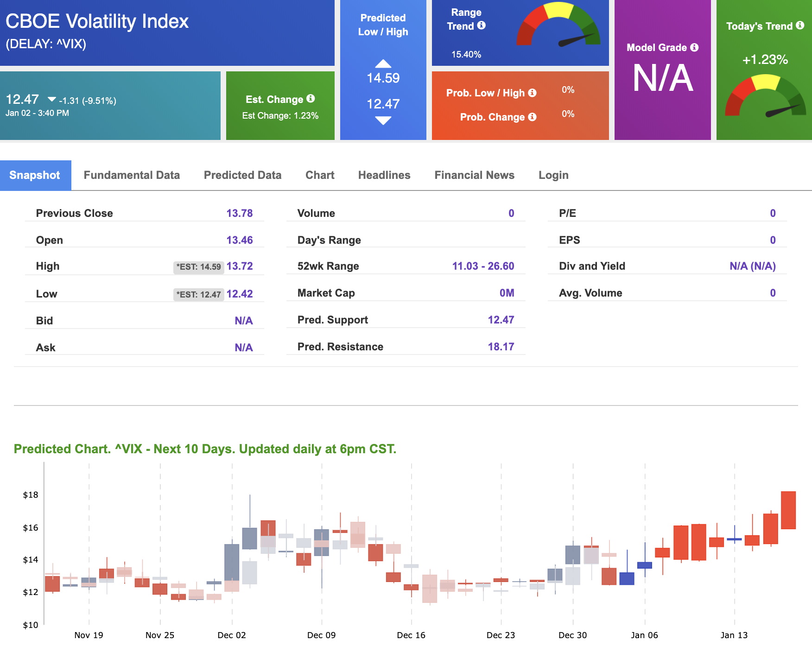812x646 pixels.
Task: Click the CBOE Volatility Index title
Action: tap(97, 21)
